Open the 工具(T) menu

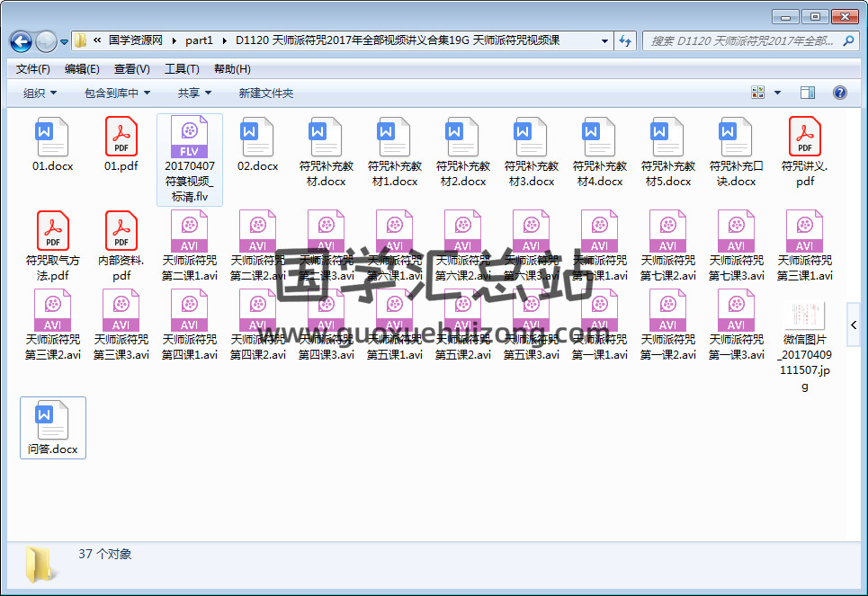pyautogui.click(x=181, y=69)
